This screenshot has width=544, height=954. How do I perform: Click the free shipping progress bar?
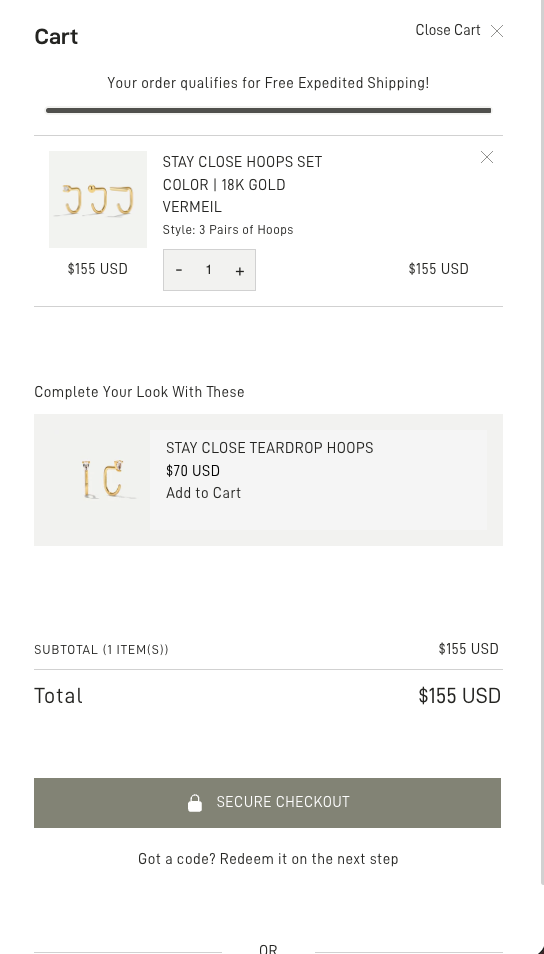pos(268,110)
